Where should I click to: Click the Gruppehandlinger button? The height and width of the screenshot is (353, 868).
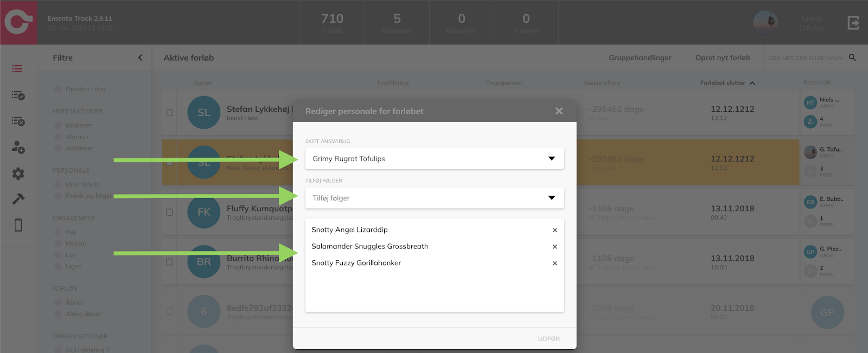[x=640, y=58]
